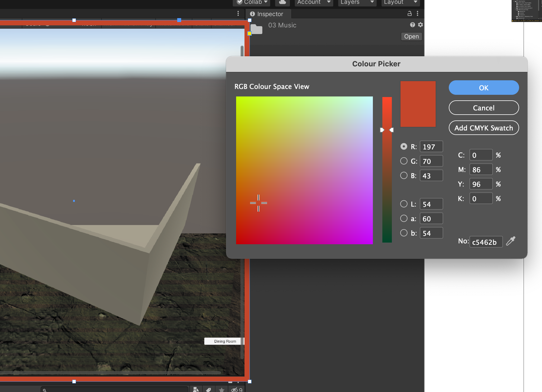Open the Inspector settings gear
This screenshot has height=392, width=542.
pos(420,25)
